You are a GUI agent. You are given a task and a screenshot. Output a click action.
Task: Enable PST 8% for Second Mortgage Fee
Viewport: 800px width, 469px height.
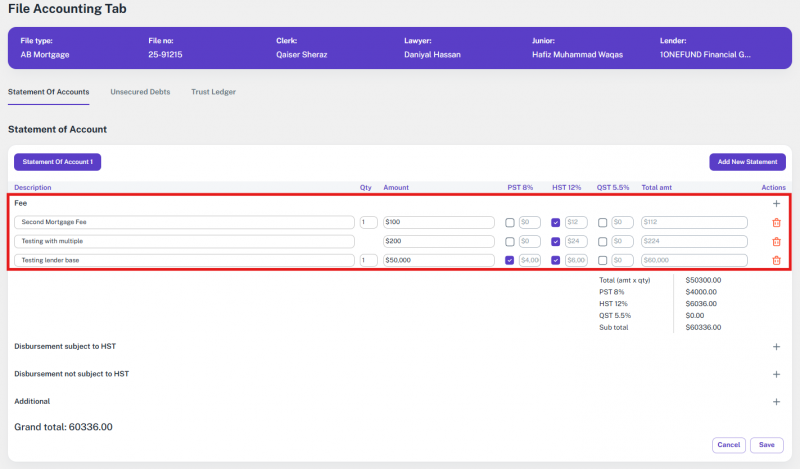click(510, 223)
